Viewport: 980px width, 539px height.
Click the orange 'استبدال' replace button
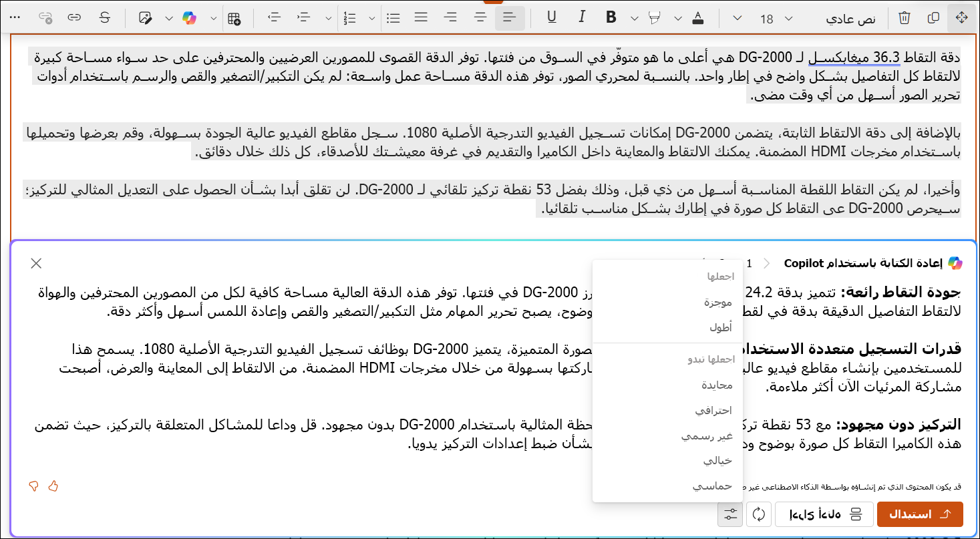click(920, 514)
